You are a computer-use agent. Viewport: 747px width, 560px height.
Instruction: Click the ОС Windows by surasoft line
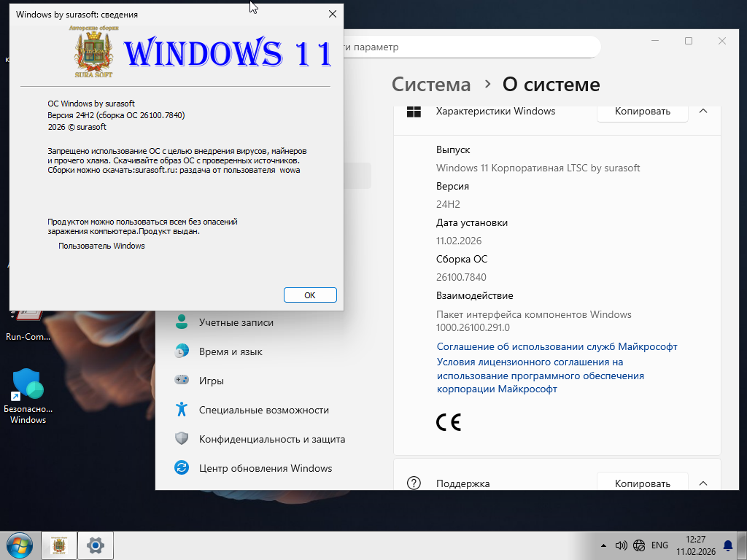(91, 104)
